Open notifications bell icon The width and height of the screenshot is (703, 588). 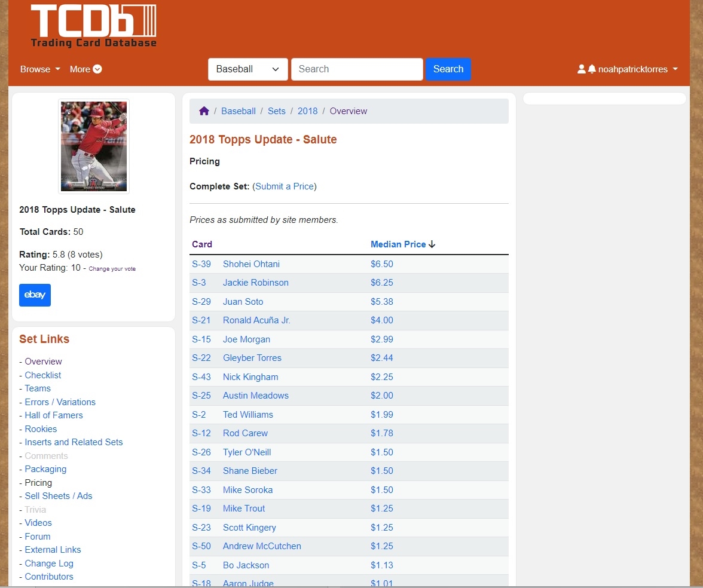(x=592, y=69)
